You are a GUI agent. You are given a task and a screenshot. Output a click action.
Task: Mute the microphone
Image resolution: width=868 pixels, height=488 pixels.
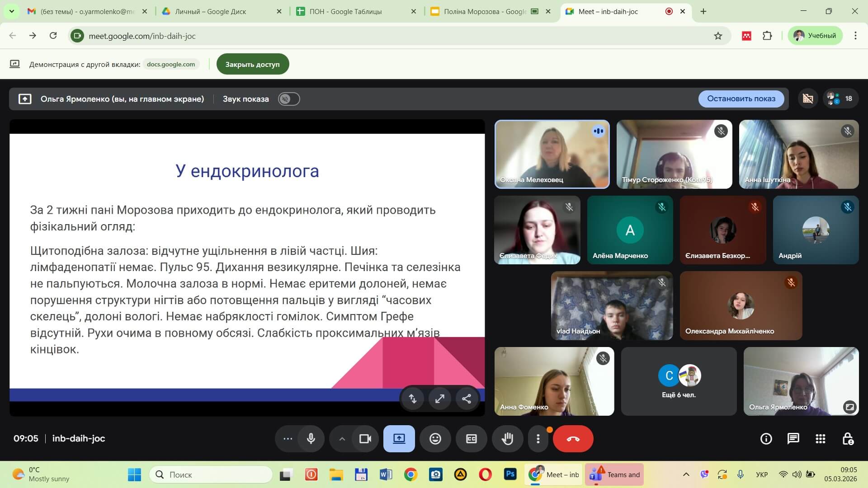point(311,439)
